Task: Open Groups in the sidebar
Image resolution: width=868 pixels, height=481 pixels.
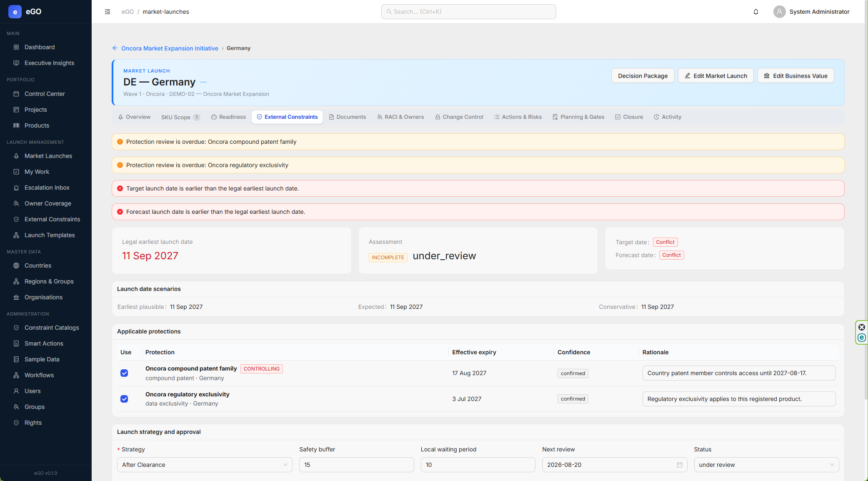Action: [x=46, y=407]
